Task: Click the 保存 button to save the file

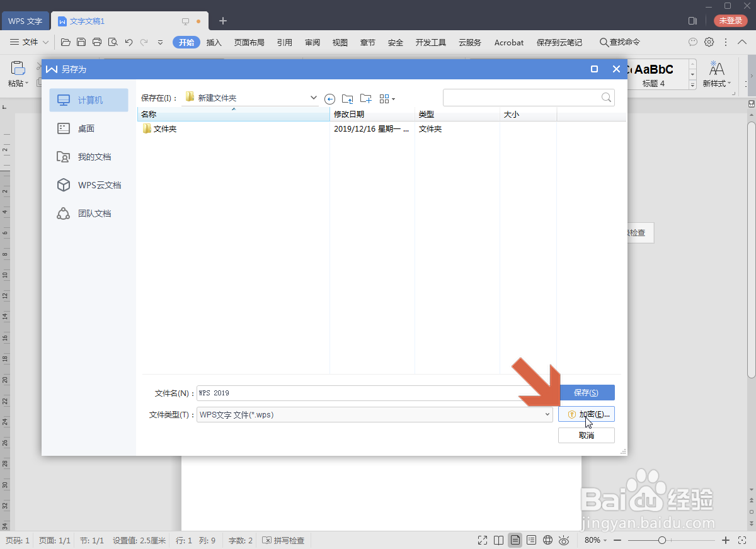Action: pyautogui.click(x=587, y=392)
